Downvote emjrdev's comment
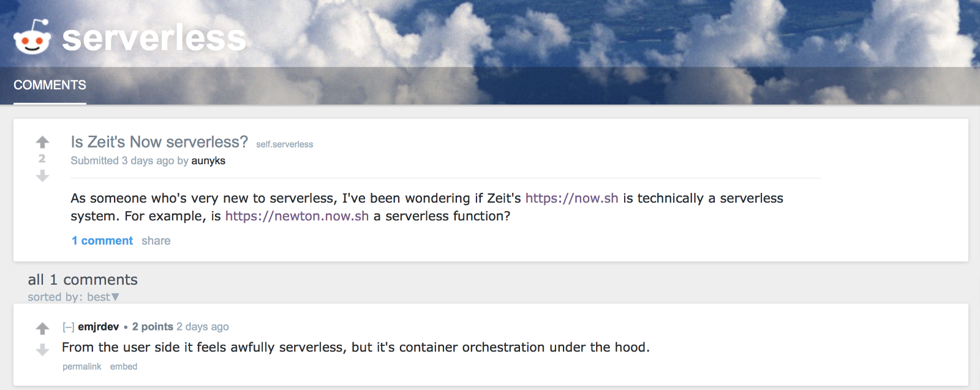Image resolution: width=980 pixels, height=390 pixels. click(42, 350)
